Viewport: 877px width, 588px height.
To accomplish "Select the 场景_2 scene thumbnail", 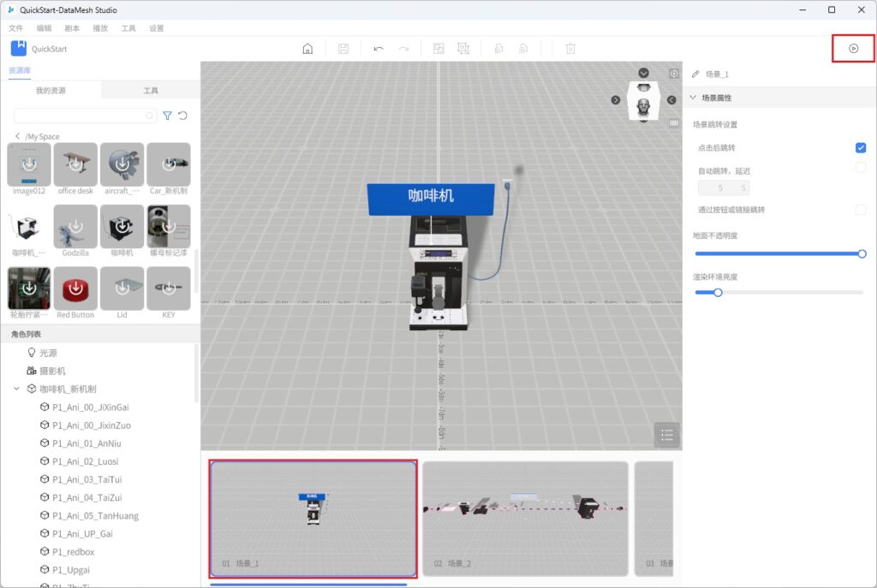I will pyautogui.click(x=524, y=519).
